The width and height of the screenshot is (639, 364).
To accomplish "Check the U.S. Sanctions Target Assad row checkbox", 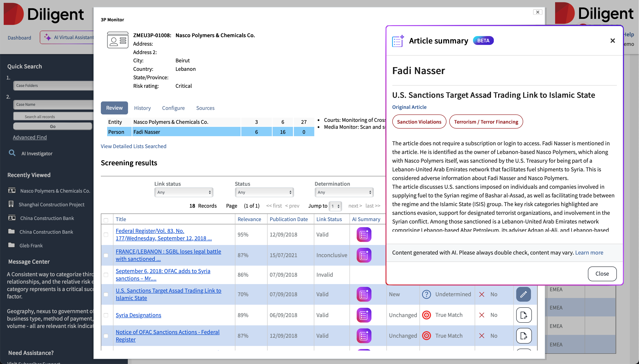I will pos(106,294).
